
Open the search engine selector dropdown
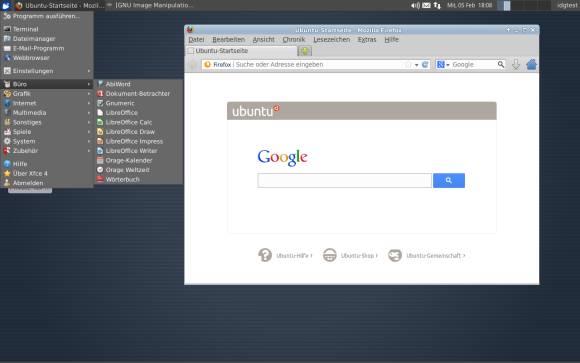pos(443,64)
